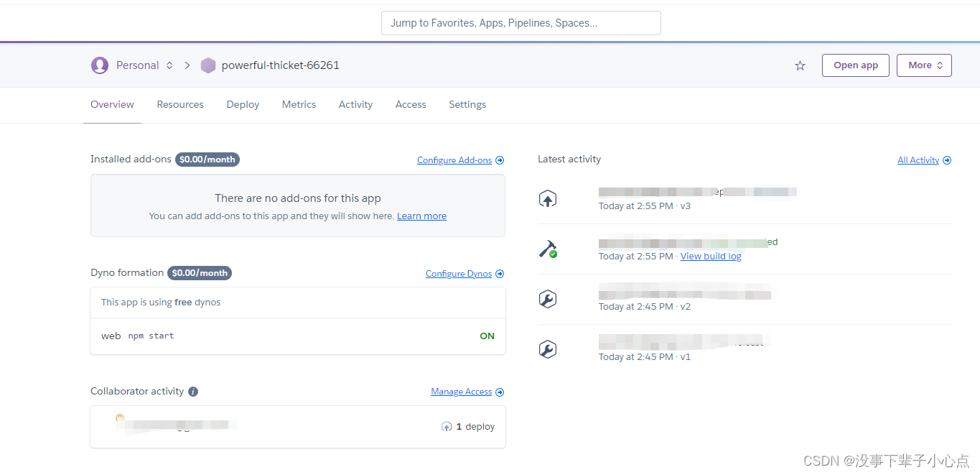Click the powerful-thicket-66261 app name

(280, 65)
